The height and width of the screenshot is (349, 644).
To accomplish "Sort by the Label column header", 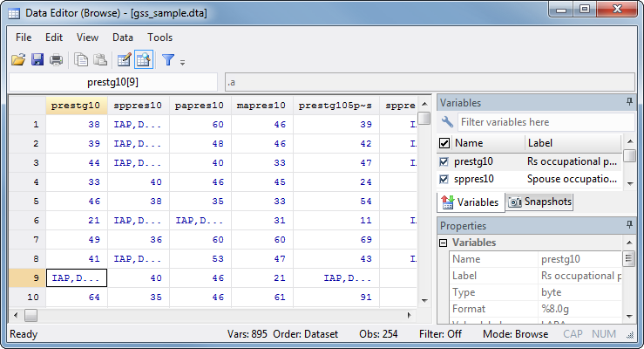I will click(571, 143).
